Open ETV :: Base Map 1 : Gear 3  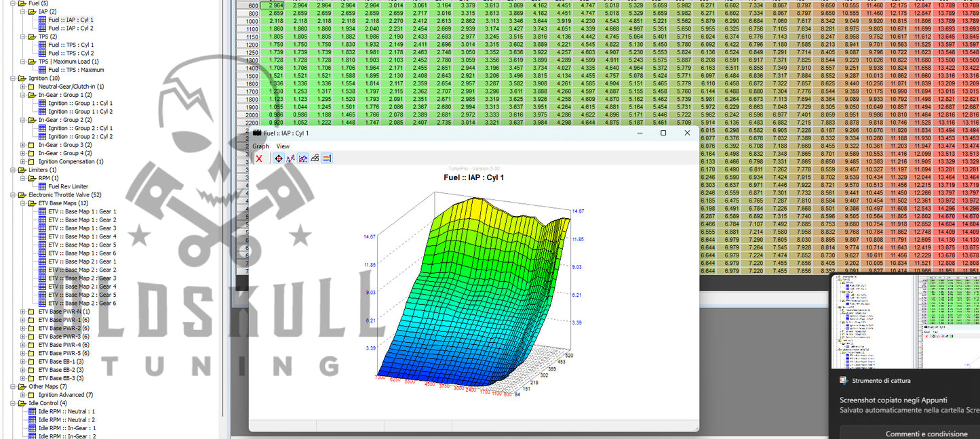[81, 228]
